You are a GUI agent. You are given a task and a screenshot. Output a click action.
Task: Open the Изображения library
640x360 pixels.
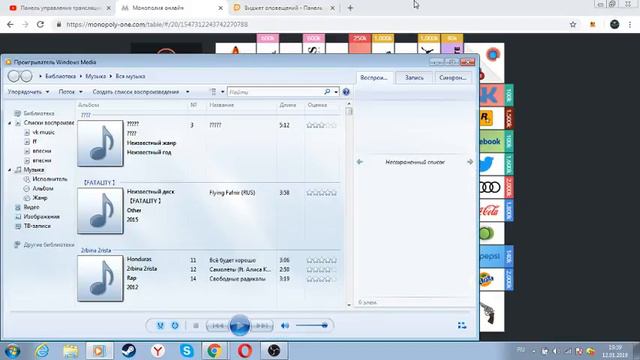[x=42, y=217]
